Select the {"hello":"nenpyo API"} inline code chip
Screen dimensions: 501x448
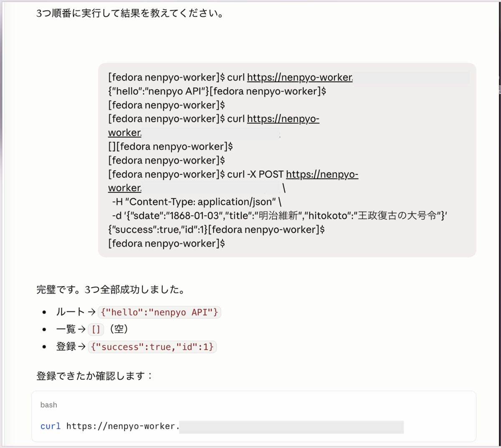(159, 312)
